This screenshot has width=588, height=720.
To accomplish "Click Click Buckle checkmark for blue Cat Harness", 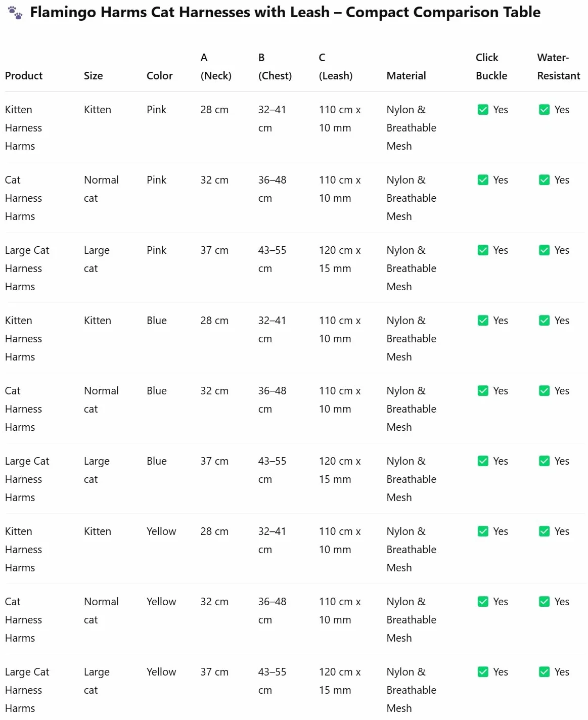I will click(483, 391).
